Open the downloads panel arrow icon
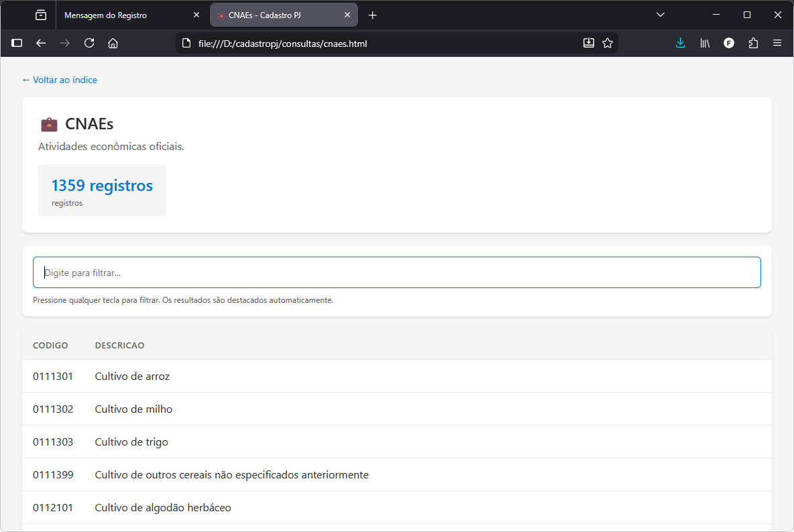794x532 pixels. pyautogui.click(x=680, y=43)
